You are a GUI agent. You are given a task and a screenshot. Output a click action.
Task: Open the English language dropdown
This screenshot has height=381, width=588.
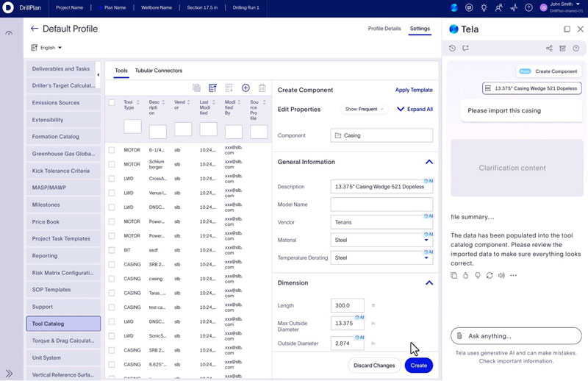(46, 48)
